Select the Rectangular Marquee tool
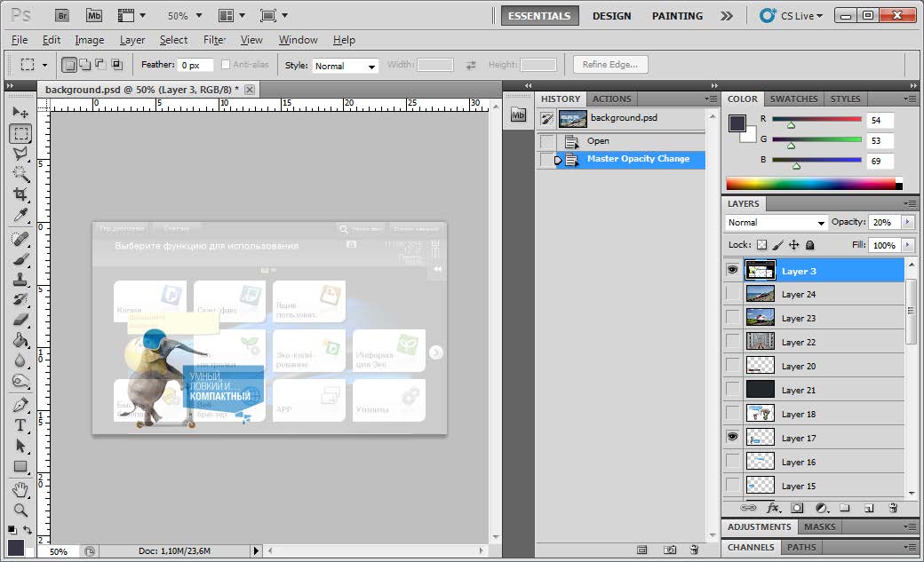 20,133
